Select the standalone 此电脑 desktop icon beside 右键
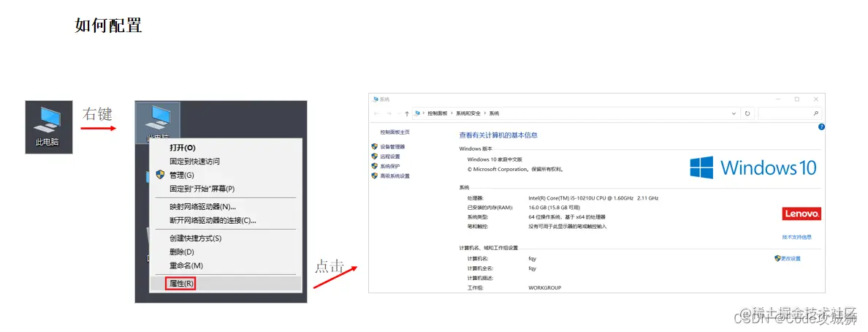This screenshot has width=868, height=332. [x=48, y=127]
